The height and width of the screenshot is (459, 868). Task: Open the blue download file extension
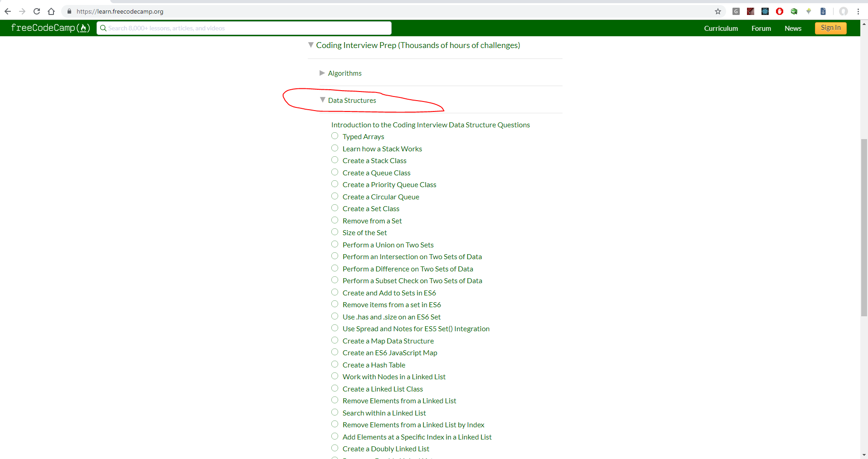pos(823,11)
